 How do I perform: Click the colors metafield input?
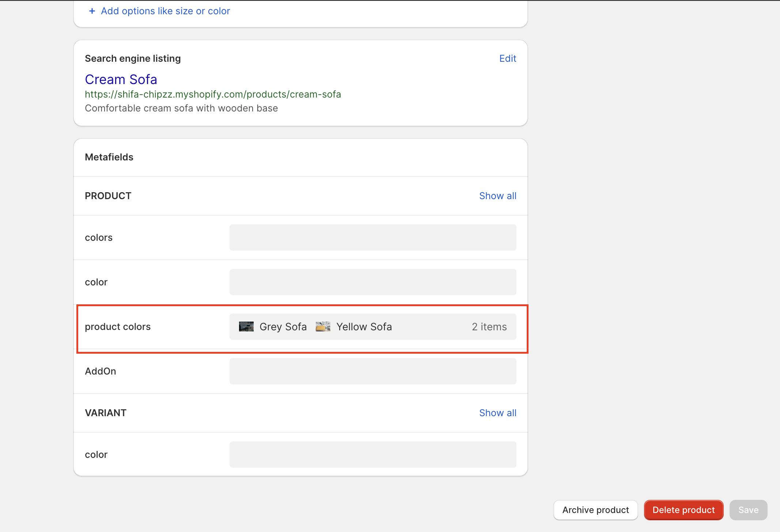372,237
